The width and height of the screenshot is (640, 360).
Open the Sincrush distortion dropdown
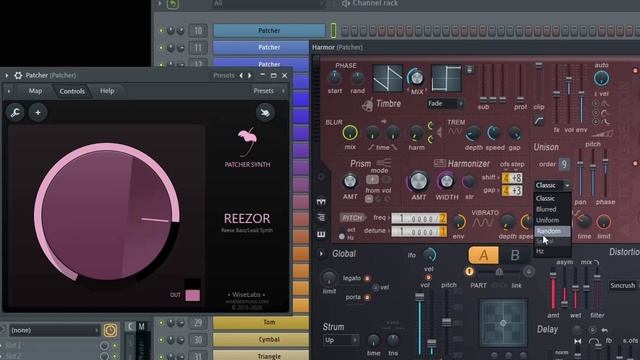coord(624,285)
